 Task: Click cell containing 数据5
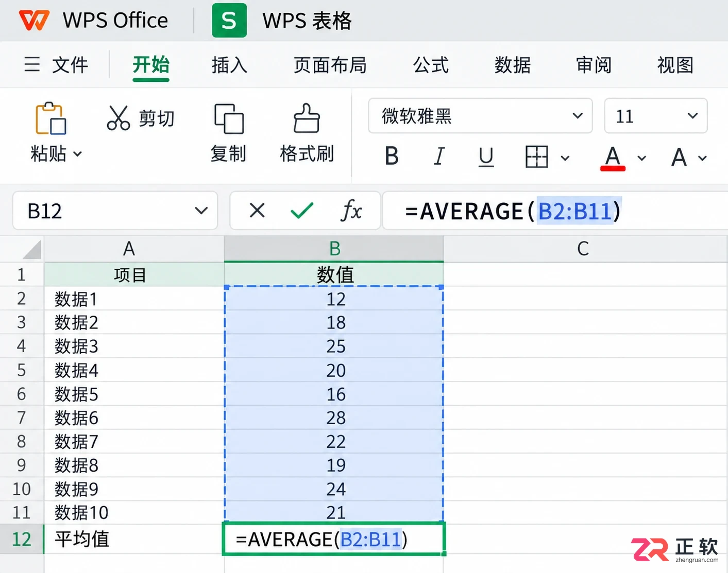pyautogui.click(x=134, y=394)
